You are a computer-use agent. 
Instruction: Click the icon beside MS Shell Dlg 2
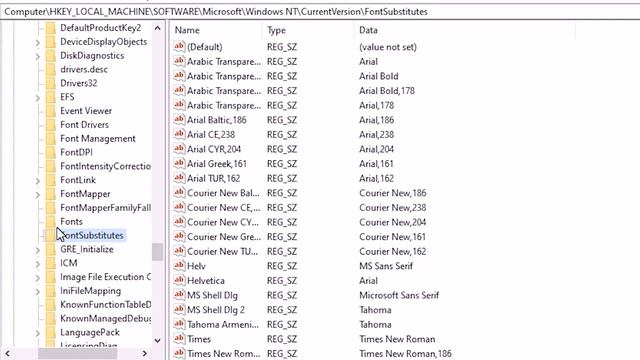pos(179,310)
